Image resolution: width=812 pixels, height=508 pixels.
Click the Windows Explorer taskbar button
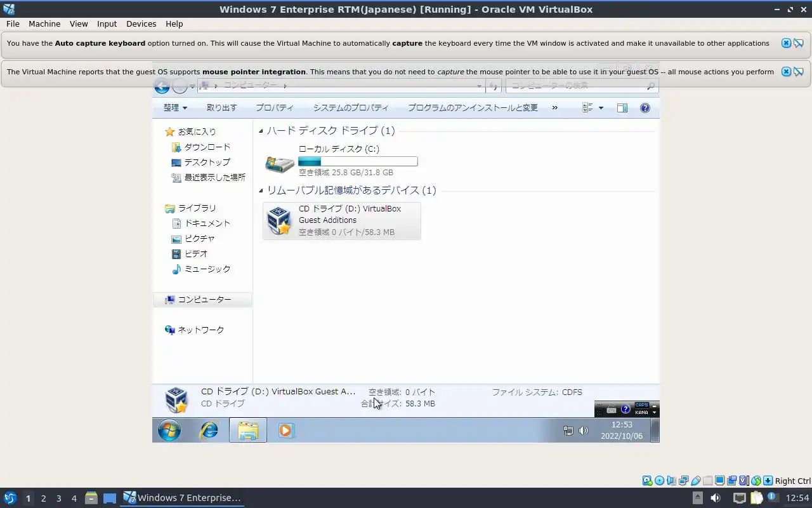click(x=248, y=431)
